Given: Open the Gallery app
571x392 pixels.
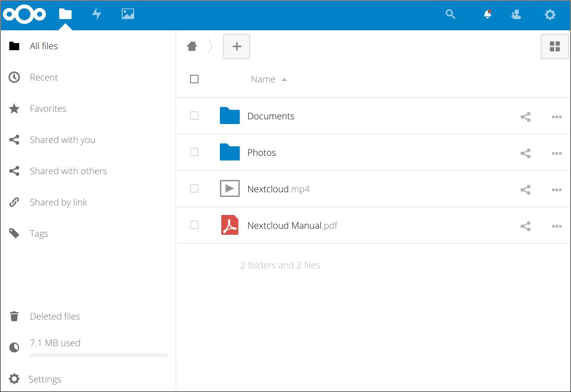Looking at the screenshot, I should tap(127, 14).
